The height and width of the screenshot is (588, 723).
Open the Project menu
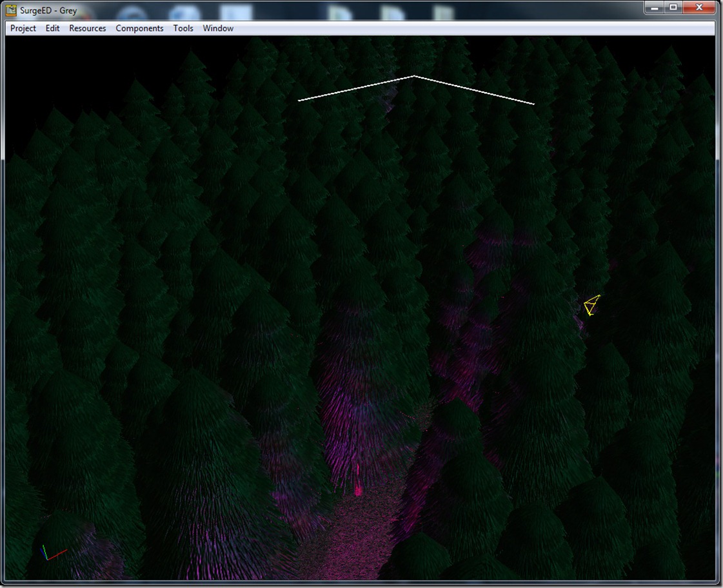23,28
